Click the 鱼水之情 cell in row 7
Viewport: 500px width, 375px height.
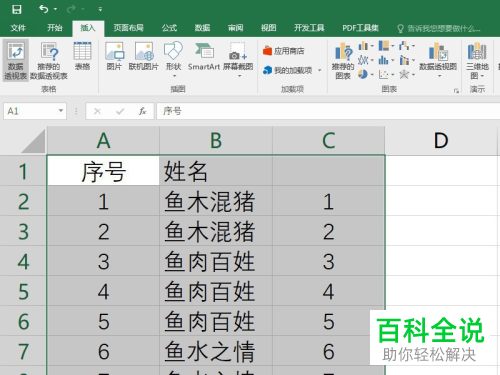[x=216, y=351]
